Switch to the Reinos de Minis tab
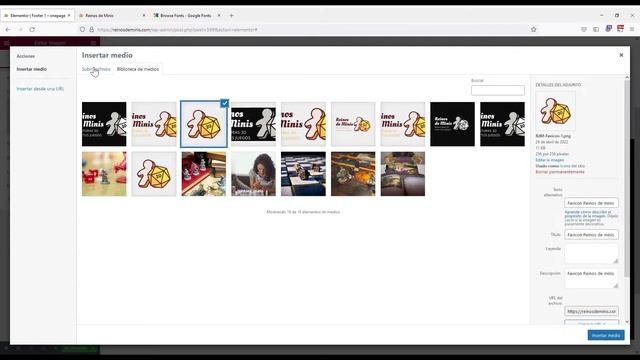Viewport: 640px width, 360px height. tap(110, 16)
